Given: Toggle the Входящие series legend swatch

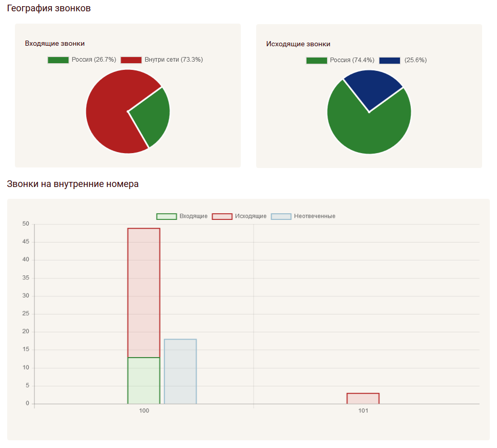Looking at the screenshot, I should point(166,216).
